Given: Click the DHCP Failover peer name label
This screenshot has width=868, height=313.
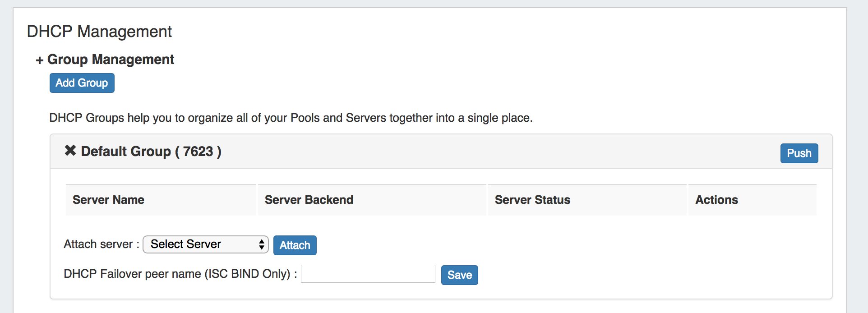Looking at the screenshot, I should (180, 274).
